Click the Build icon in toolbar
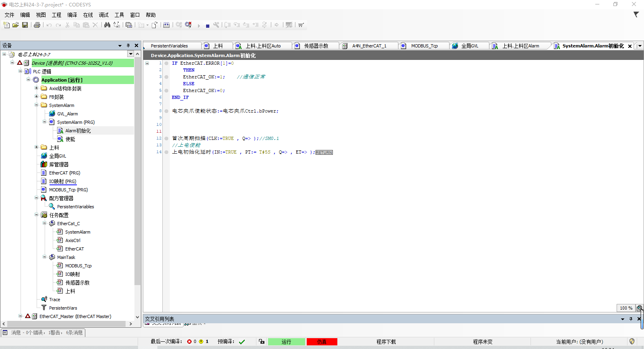Screen dimensions: 644x349 [166, 25]
